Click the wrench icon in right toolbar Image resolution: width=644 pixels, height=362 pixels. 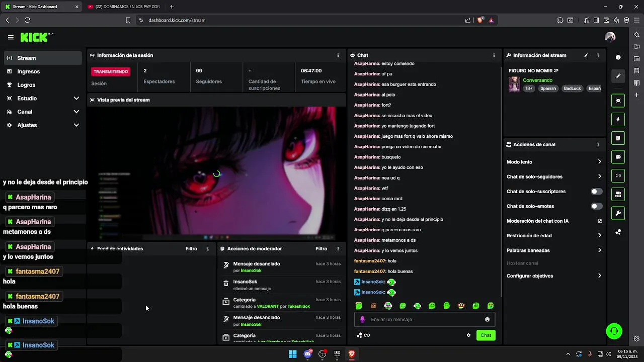pos(618,213)
